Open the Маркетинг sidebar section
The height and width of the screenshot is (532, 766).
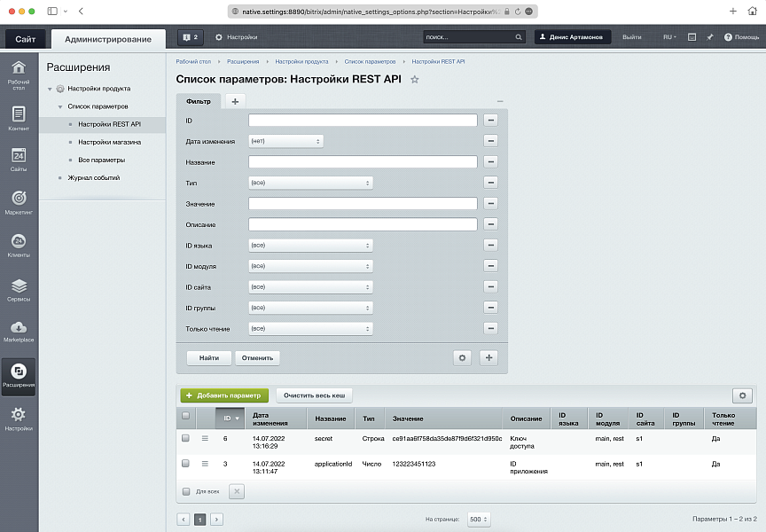click(19, 202)
